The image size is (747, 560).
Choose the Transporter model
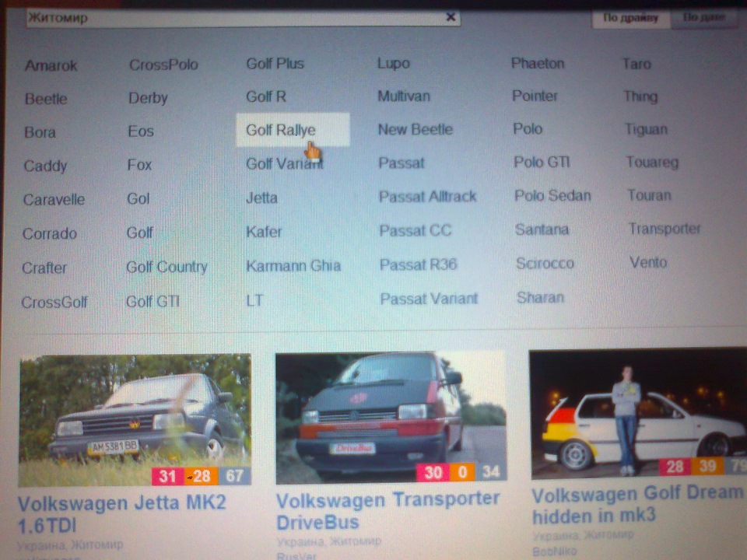(x=665, y=229)
